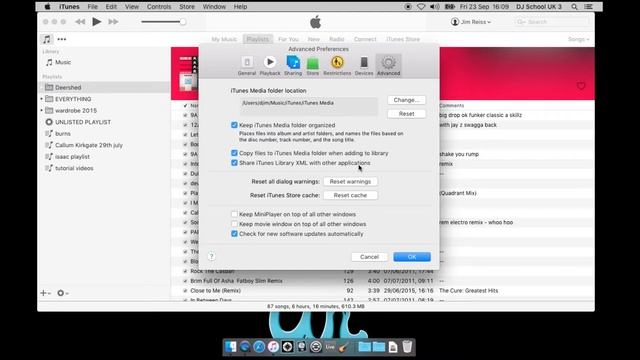640x360 pixels.
Task: Select the tutorial videos playlist
Action: [74, 168]
